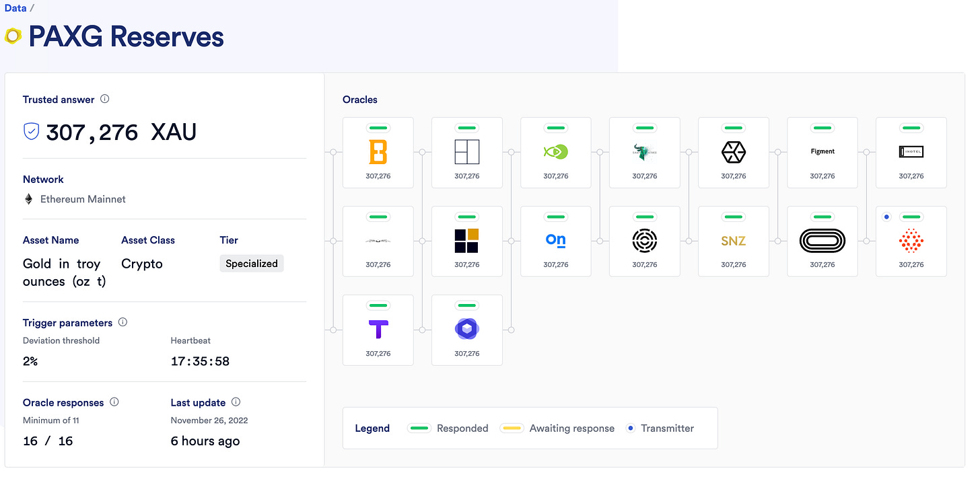Click the PAXG Reserves page title
This screenshot has height=485, width=980.
coord(126,36)
